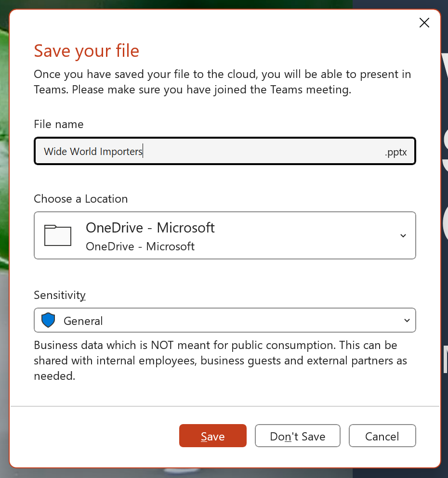Open the General sensitivity dropdown

pyautogui.click(x=224, y=321)
